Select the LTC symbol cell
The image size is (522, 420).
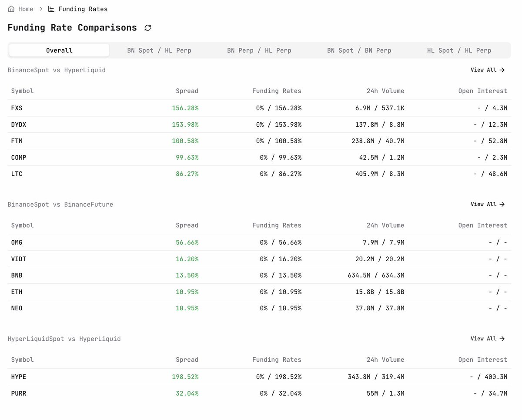tap(17, 174)
